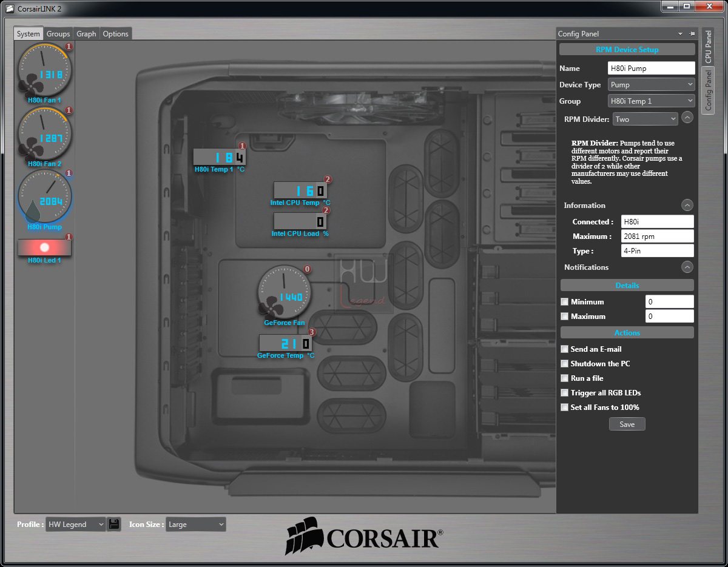Image resolution: width=728 pixels, height=567 pixels.
Task: Click the Maximum notification value field
Action: pos(670,316)
